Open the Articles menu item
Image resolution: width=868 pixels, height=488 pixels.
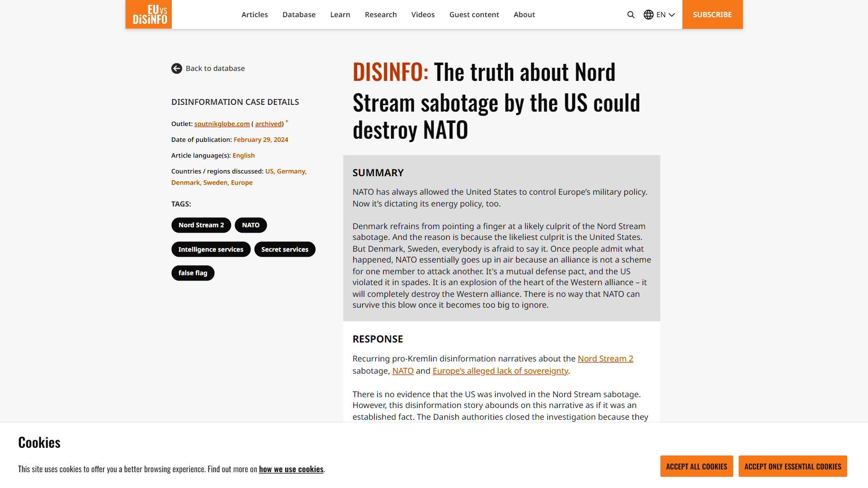[x=255, y=14]
